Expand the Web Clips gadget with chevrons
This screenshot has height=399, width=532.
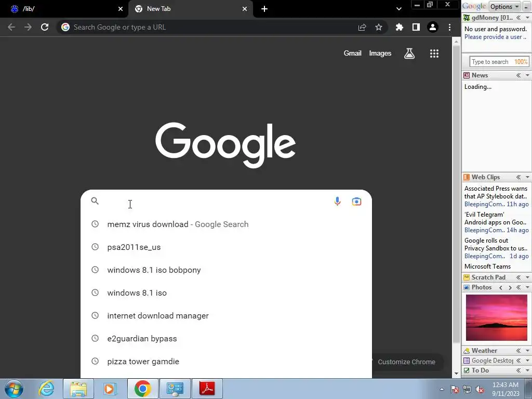518,177
